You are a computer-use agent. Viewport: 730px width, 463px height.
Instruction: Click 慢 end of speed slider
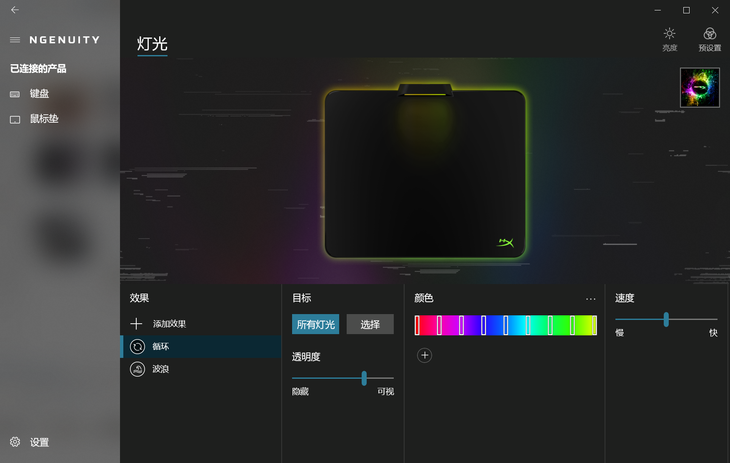tap(620, 333)
